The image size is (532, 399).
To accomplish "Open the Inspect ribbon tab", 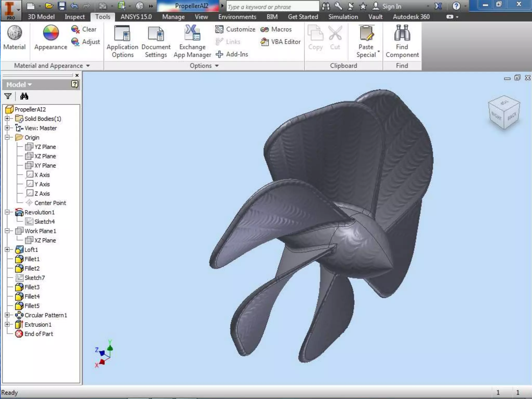I will [x=75, y=17].
